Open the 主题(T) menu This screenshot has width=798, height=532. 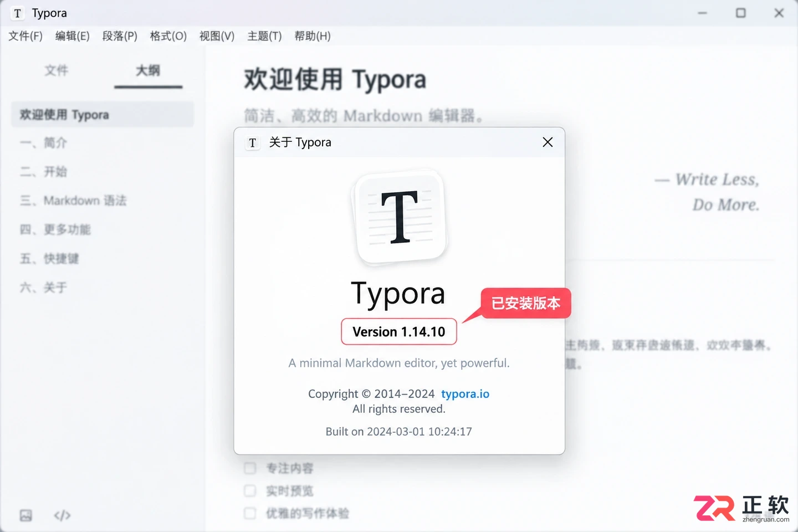point(264,36)
